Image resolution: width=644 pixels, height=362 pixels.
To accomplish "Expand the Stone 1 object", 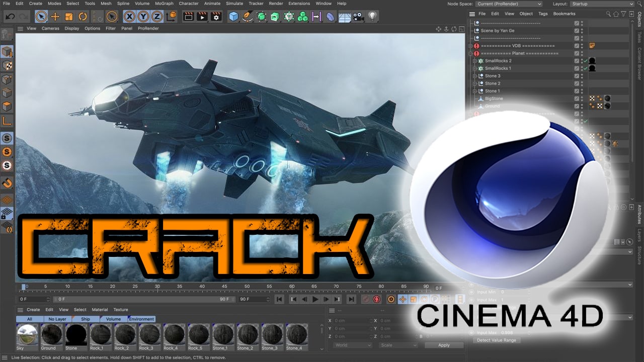I will pyautogui.click(x=474, y=91).
